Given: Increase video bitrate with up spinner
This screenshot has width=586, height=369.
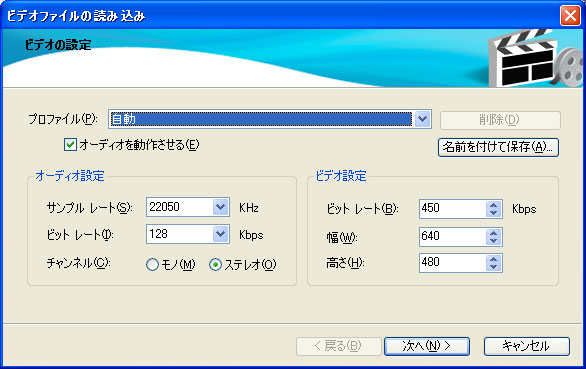Looking at the screenshot, I should pos(494,205).
